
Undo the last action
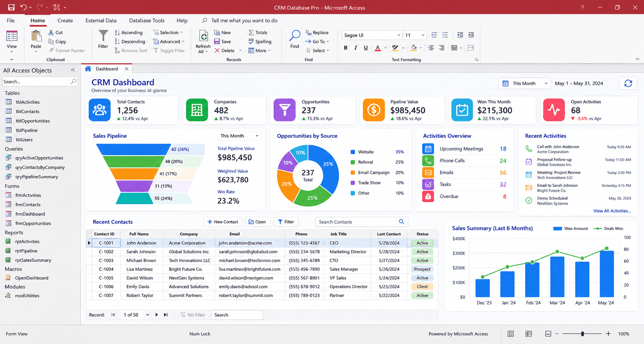(23, 7)
